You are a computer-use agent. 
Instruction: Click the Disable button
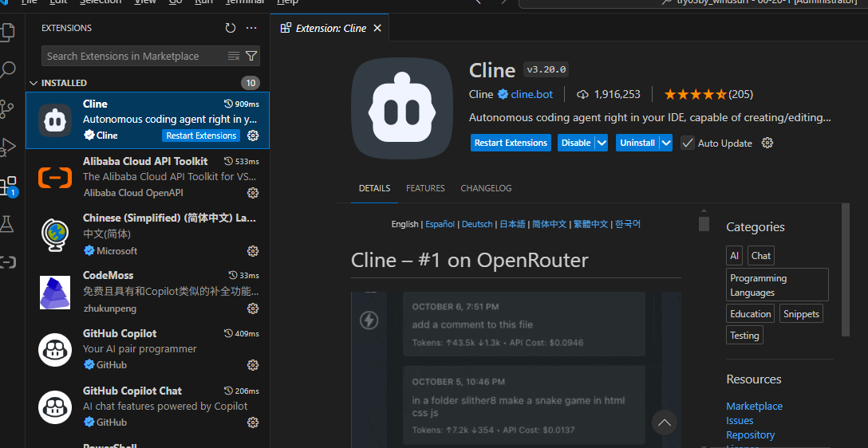[576, 143]
